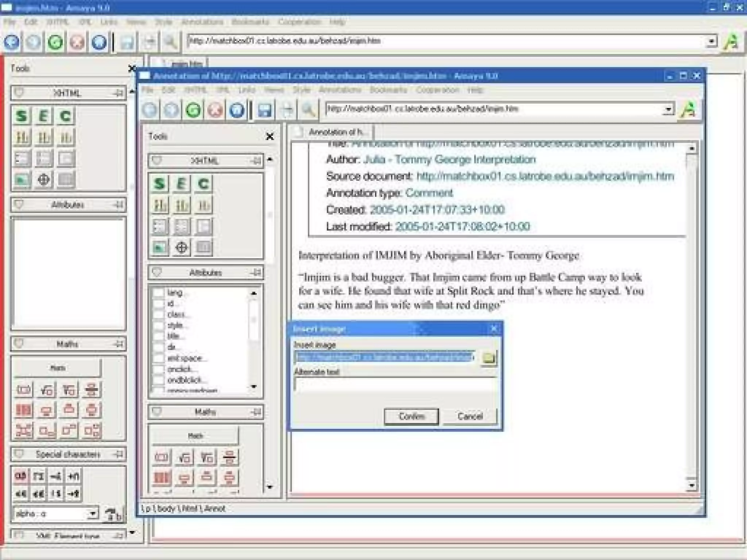The width and height of the screenshot is (747, 560).
Task: Check the 'lang' attribute checkbox
Action: [158, 292]
